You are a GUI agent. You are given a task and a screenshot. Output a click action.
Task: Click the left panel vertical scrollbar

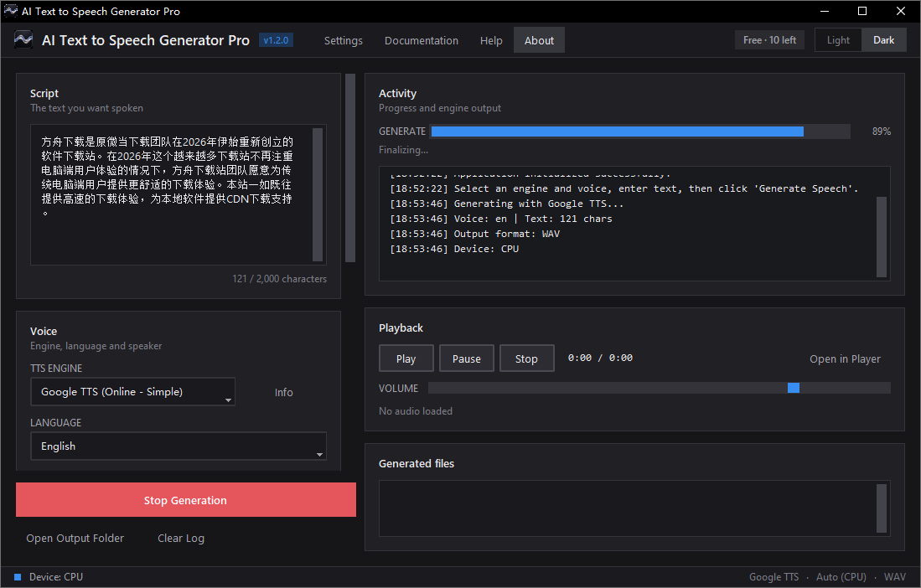(x=350, y=168)
